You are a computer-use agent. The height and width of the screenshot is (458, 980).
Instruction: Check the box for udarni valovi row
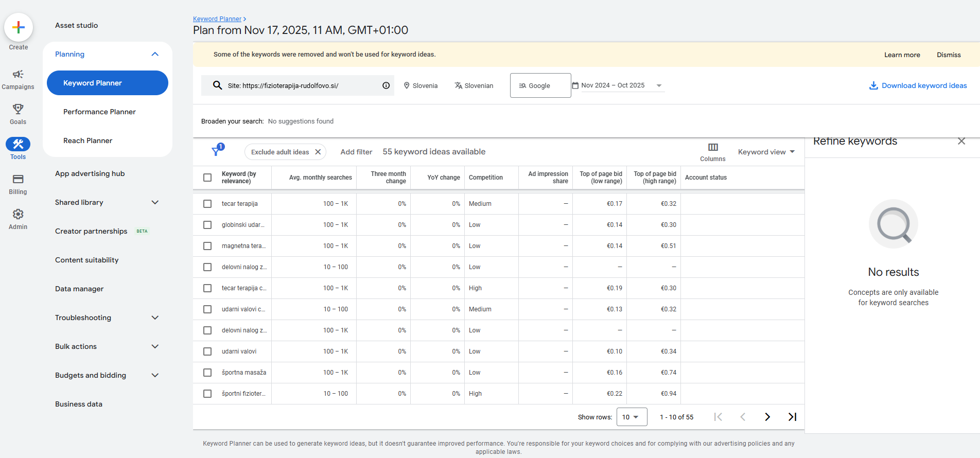click(207, 351)
